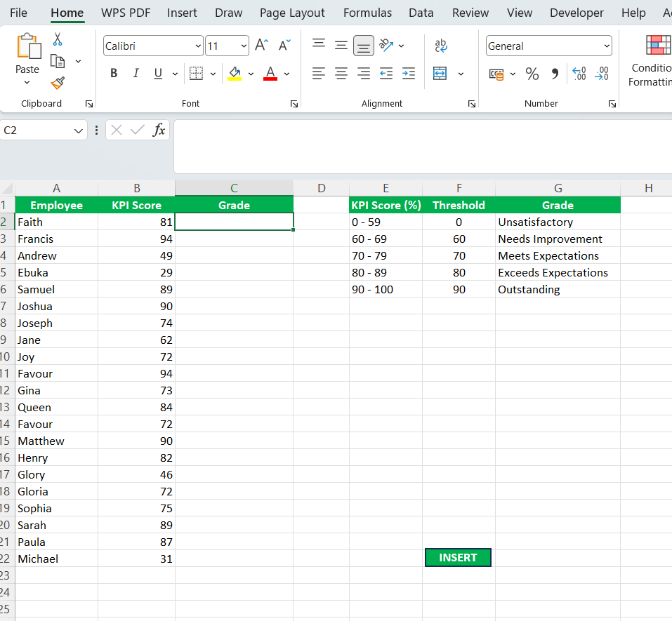Switch to the Formulas tab
This screenshot has height=621, width=672.
tap(367, 13)
